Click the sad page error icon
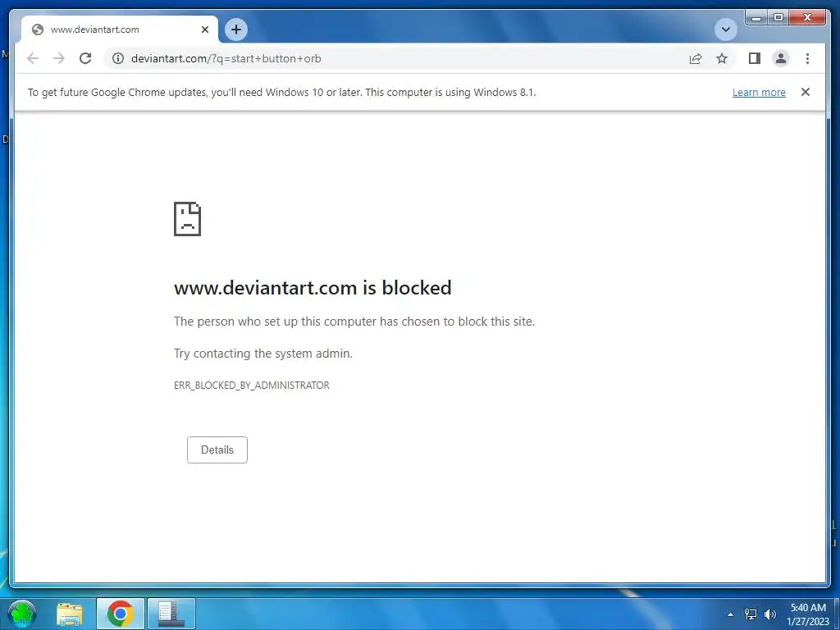 pyautogui.click(x=188, y=219)
